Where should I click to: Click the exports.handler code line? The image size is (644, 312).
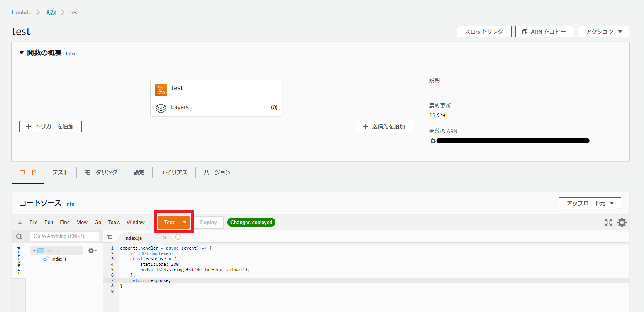pyautogui.click(x=166, y=248)
